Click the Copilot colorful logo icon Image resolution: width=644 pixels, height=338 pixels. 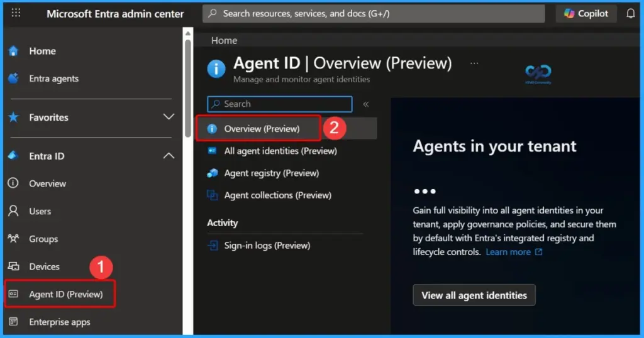[x=569, y=14]
